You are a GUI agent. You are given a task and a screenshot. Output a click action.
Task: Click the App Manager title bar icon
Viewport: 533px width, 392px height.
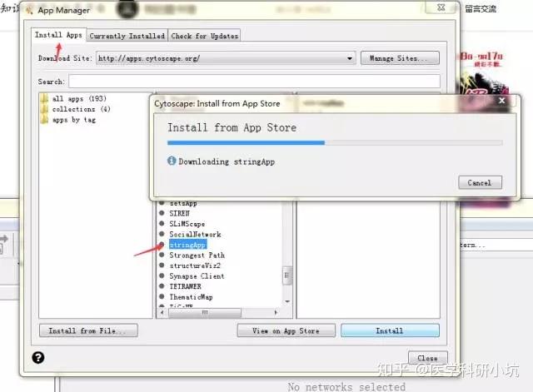(30, 10)
